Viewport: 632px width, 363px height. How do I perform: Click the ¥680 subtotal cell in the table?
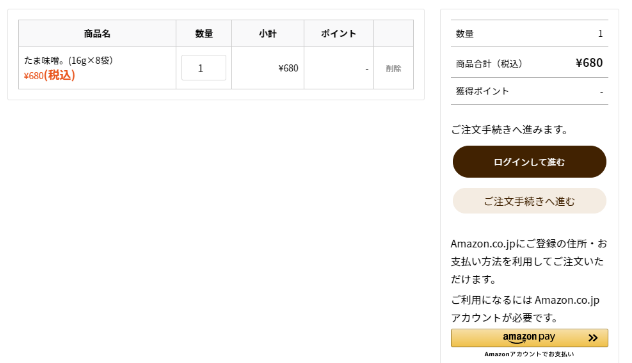pos(288,68)
